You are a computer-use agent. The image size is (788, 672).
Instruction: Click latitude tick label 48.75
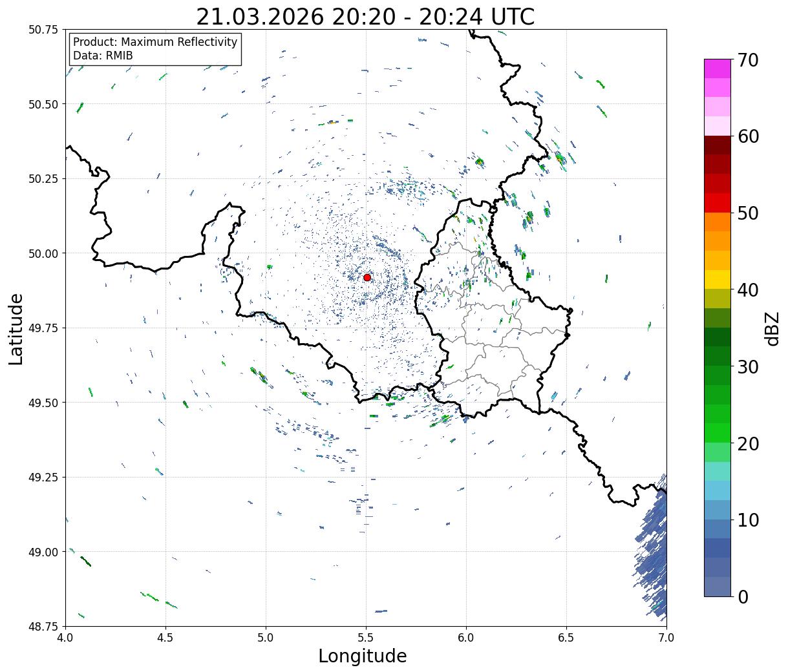coord(43,626)
